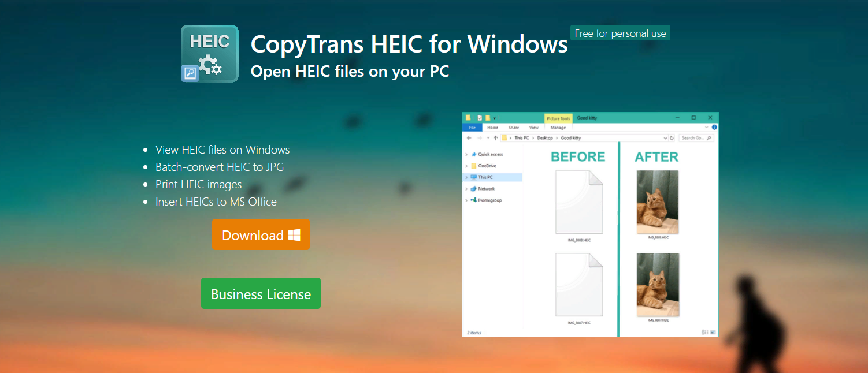Click the Search Good kitty field
868x373 pixels.
696,138
